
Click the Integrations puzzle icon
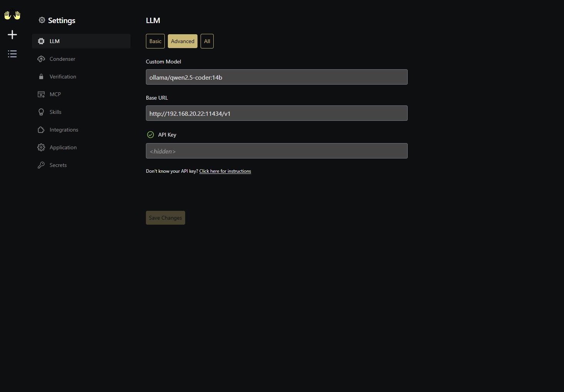41,130
